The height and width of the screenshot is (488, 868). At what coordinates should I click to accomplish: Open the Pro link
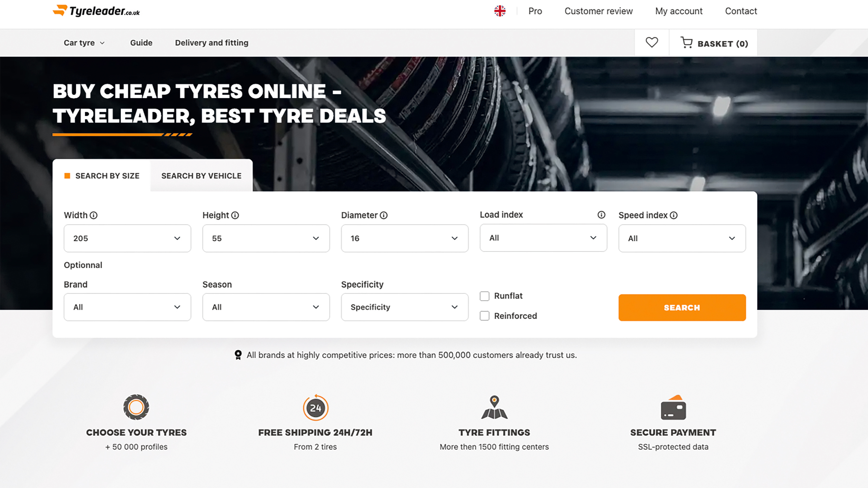tap(535, 11)
